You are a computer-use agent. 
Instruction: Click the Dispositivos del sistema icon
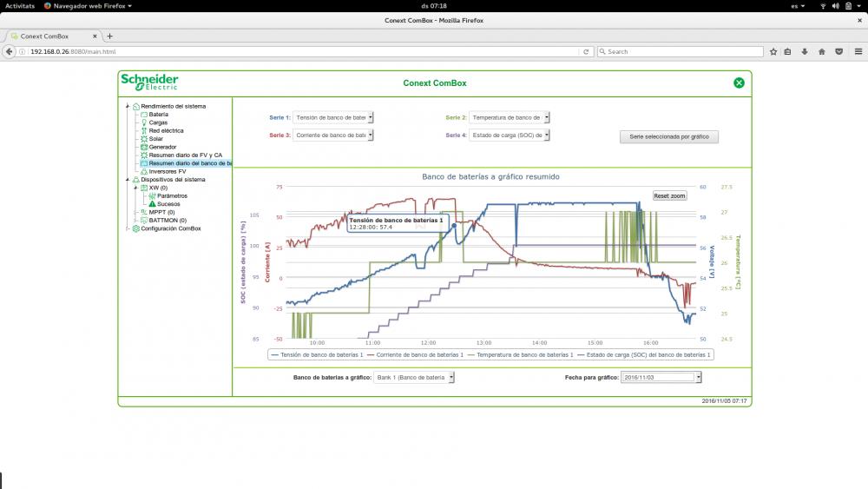coord(135,180)
